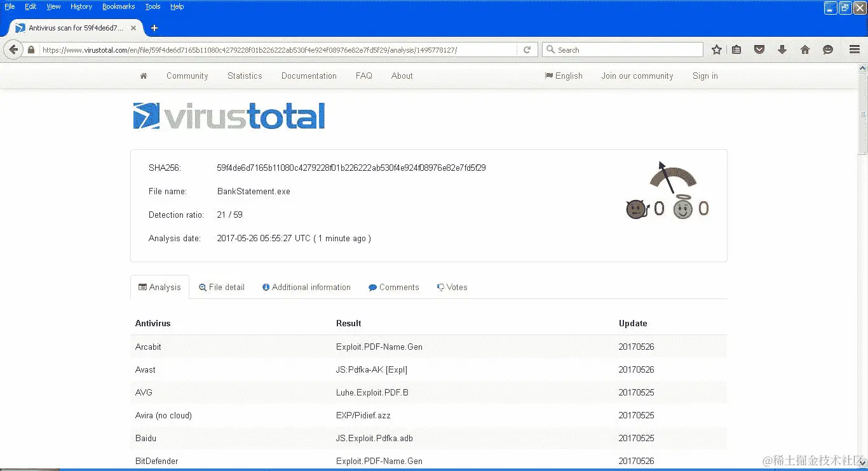868x471 pixels.
Task: Click the Update column header
Action: pyautogui.click(x=633, y=323)
